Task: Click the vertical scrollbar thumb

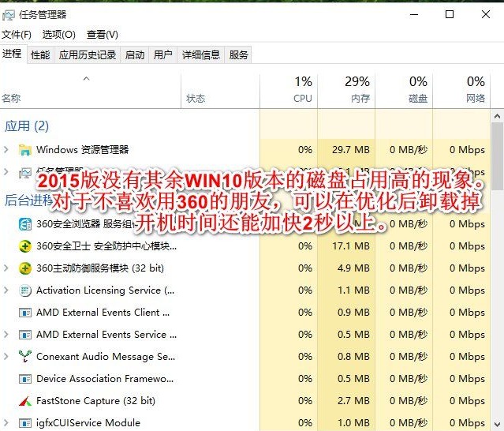Action: coord(497,156)
